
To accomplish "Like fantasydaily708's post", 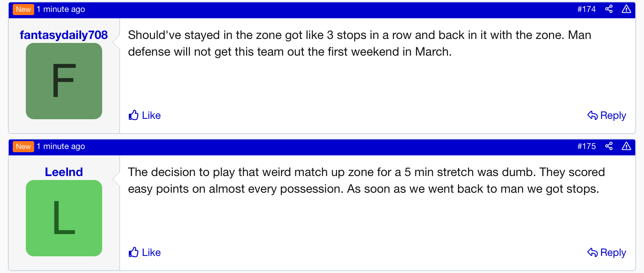I will [145, 115].
